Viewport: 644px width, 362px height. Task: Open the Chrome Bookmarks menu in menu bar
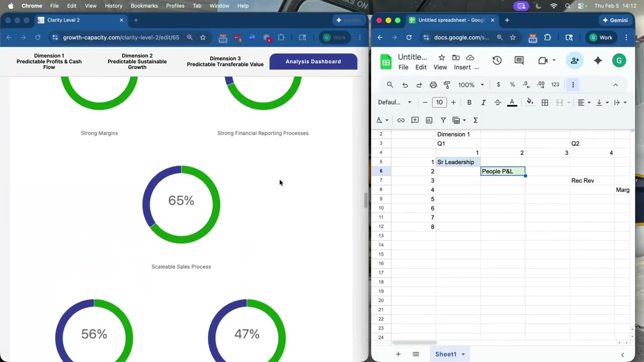tap(144, 6)
